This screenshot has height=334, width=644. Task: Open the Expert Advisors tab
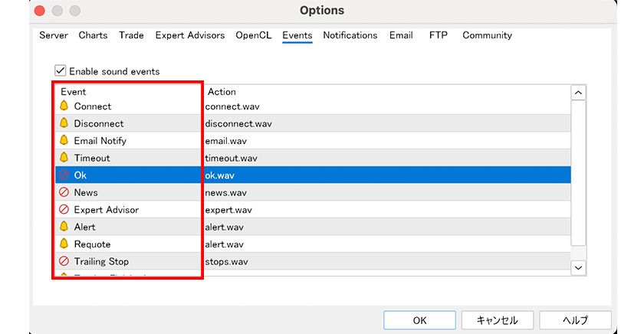(x=190, y=35)
